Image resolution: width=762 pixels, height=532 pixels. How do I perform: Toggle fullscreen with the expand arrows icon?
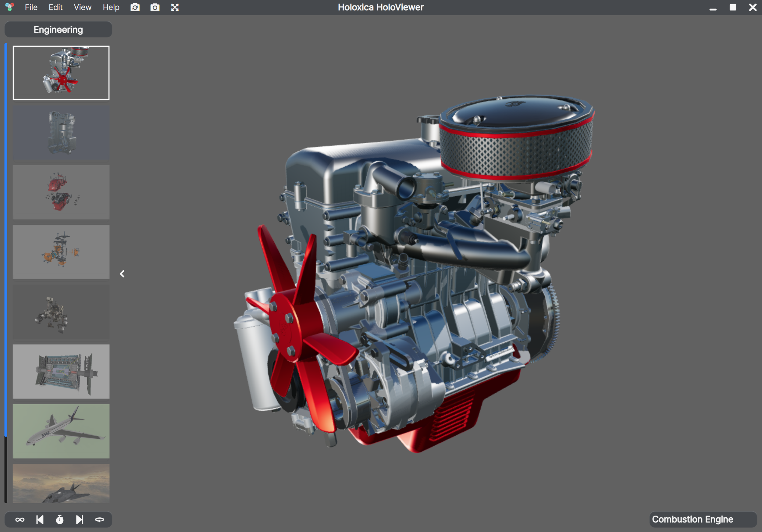click(x=175, y=7)
